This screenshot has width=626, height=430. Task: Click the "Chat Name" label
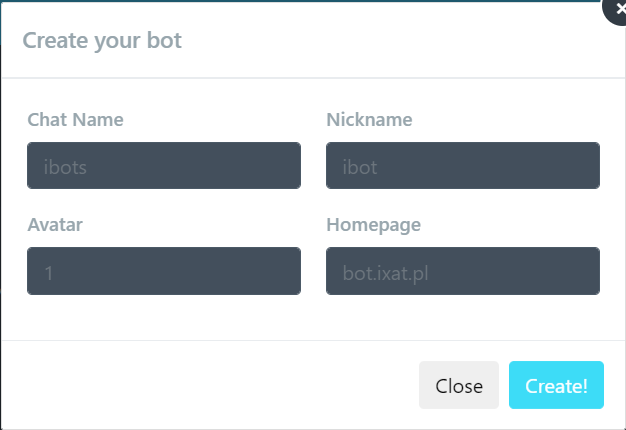pos(76,120)
